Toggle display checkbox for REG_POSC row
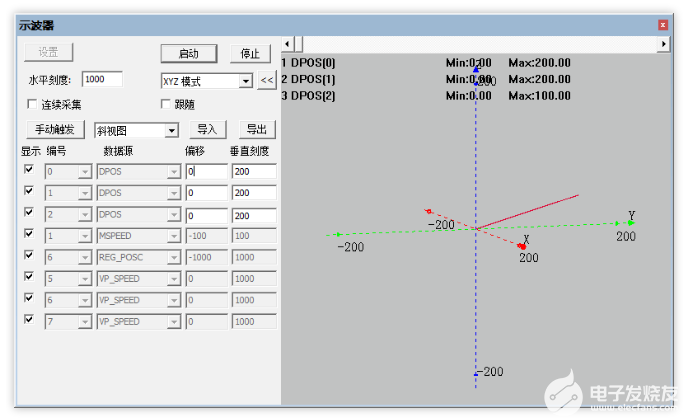Viewport: 684px width, 418px height. point(29,254)
